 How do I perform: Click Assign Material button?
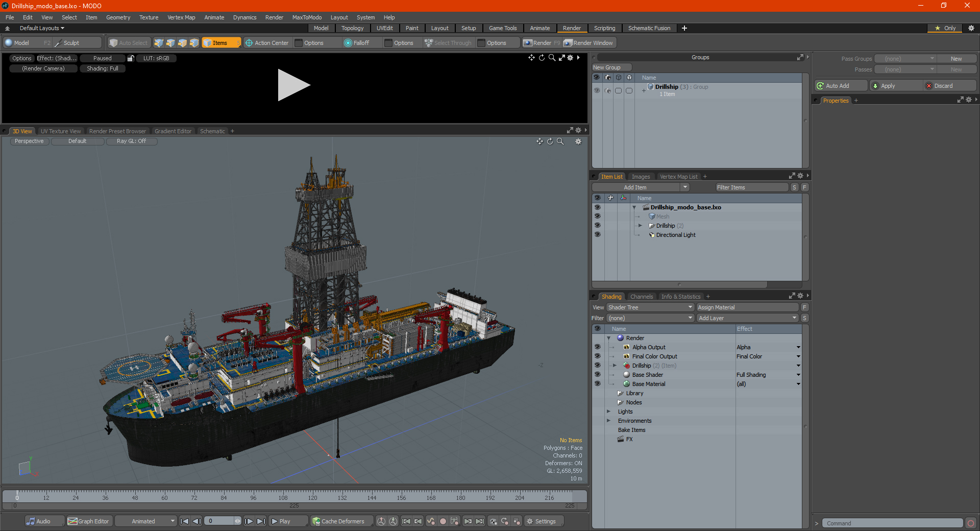pos(747,307)
